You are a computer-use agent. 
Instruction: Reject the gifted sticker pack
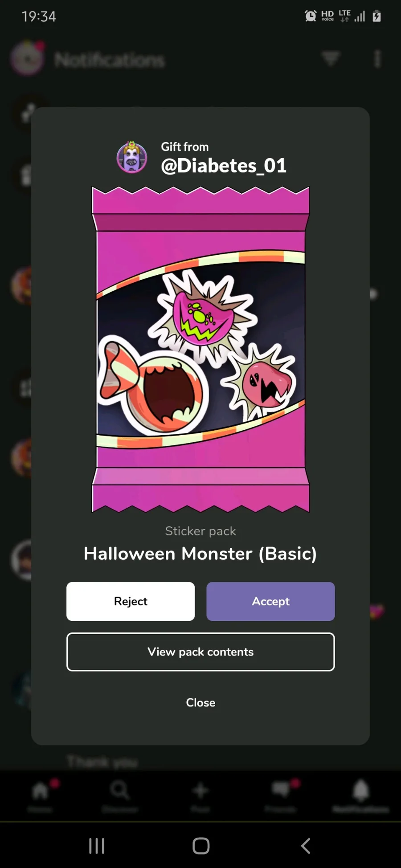tap(131, 601)
